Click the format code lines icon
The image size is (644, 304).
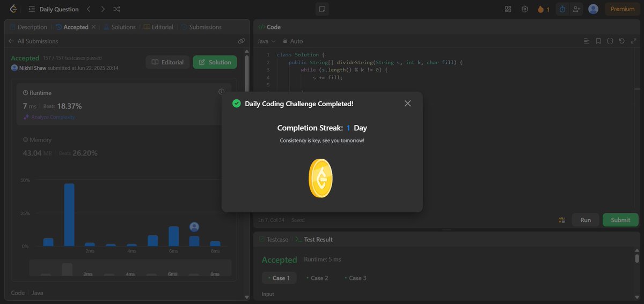(x=587, y=41)
